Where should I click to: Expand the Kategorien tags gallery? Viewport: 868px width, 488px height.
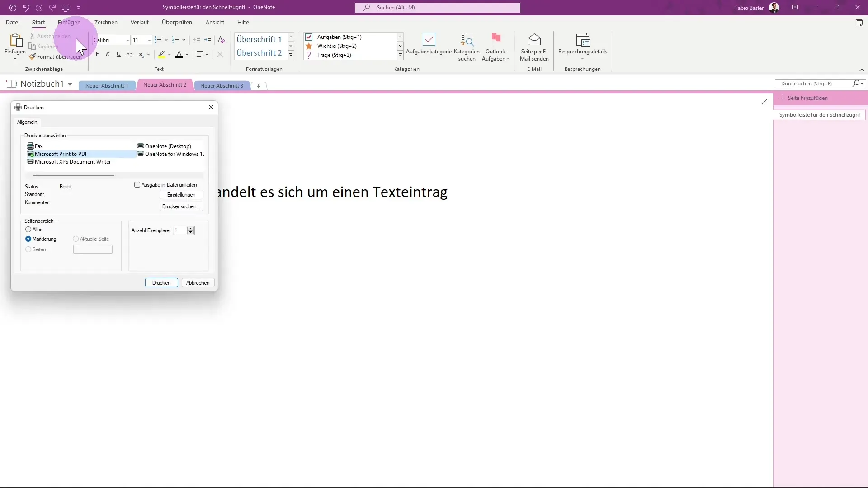(x=400, y=55)
